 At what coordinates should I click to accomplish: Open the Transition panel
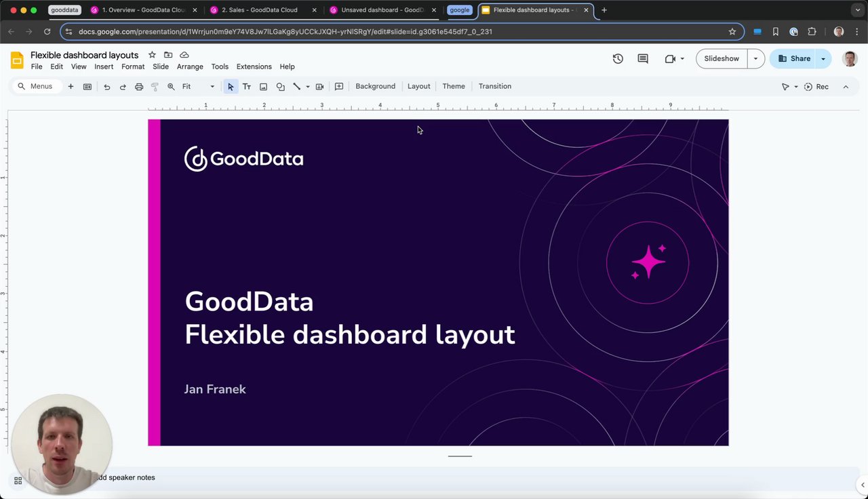click(x=495, y=87)
